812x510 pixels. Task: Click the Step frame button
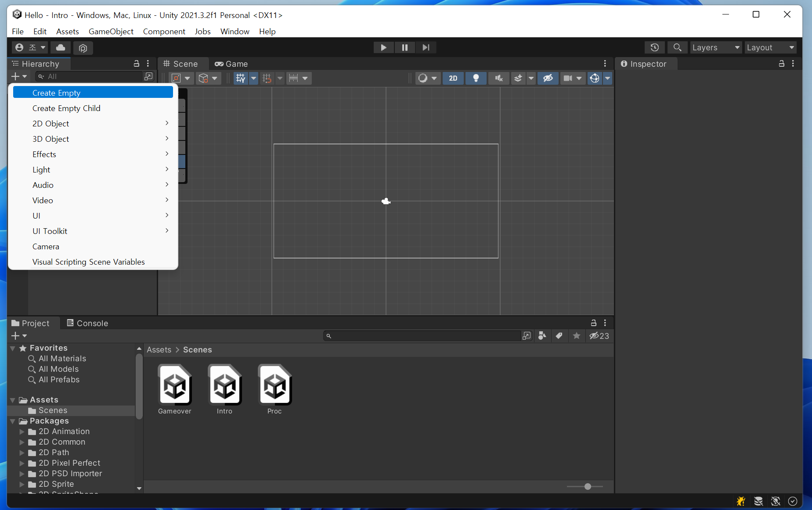pos(426,47)
